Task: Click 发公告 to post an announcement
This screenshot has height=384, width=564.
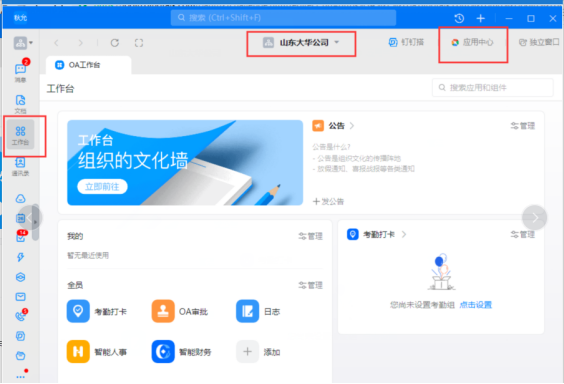Action: [x=328, y=201]
